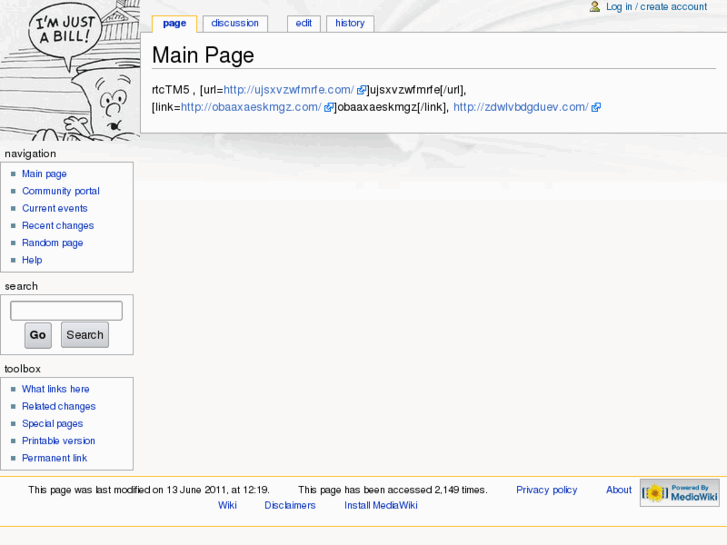Open What links here
727x545 pixels.
(x=56, y=389)
